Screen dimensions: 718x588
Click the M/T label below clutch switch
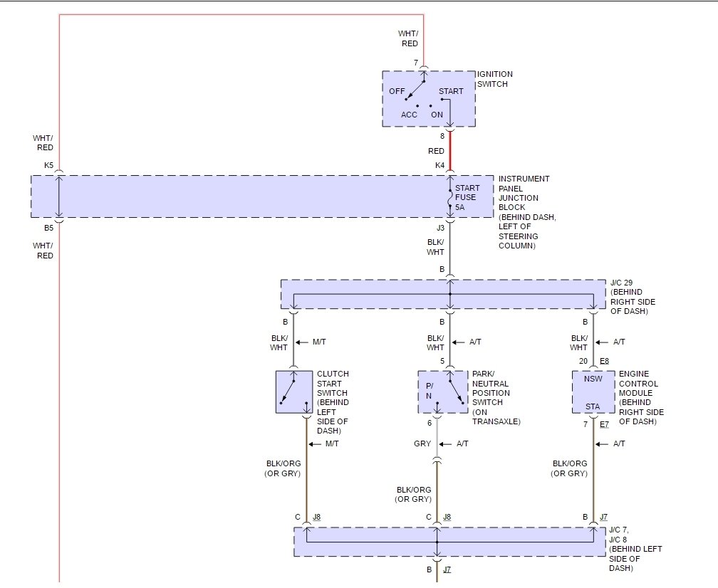click(x=331, y=443)
